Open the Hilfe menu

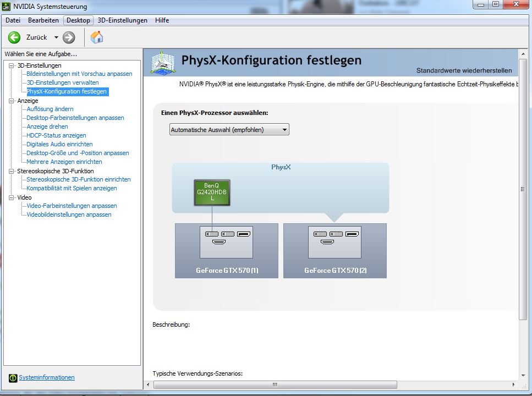click(x=162, y=20)
